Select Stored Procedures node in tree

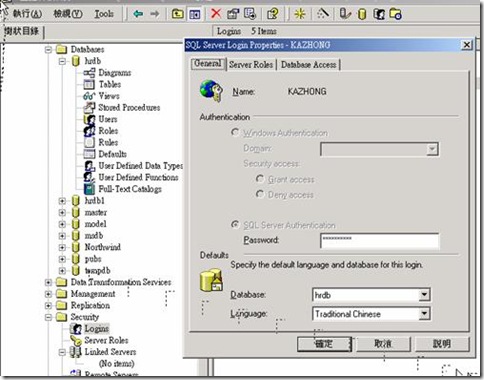129,108
